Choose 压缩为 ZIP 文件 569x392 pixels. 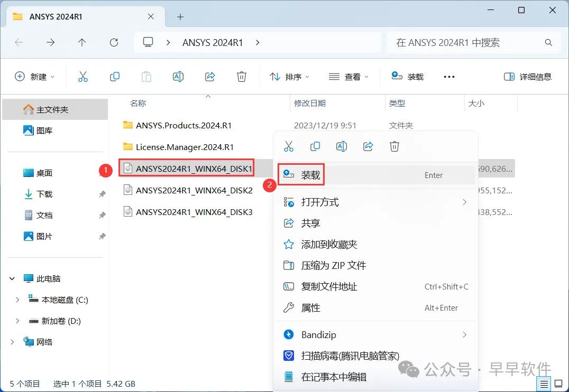coord(376,265)
